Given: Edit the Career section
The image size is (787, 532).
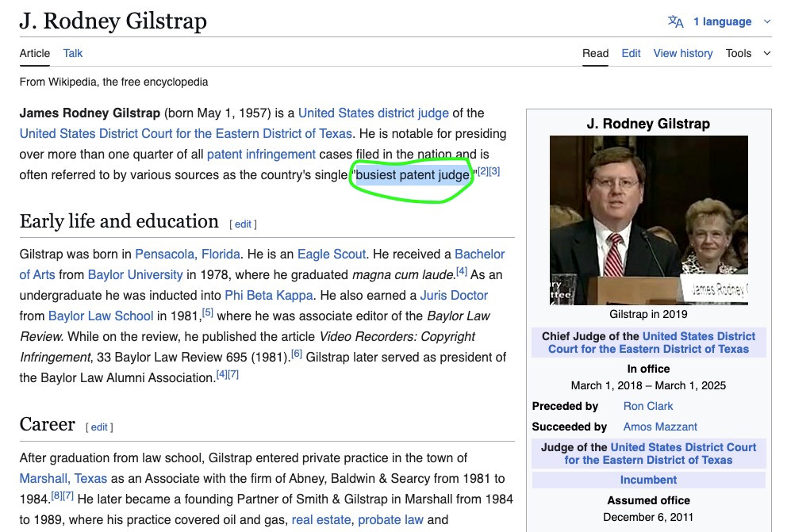Looking at the screenshot, I should [99, 427].
